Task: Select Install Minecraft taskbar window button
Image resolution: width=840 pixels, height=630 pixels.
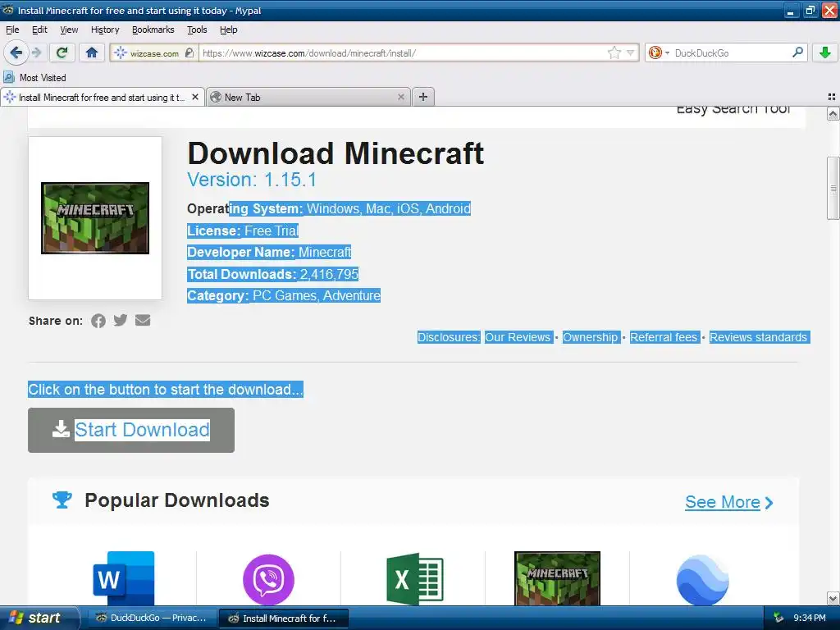Action: [284, 618]
